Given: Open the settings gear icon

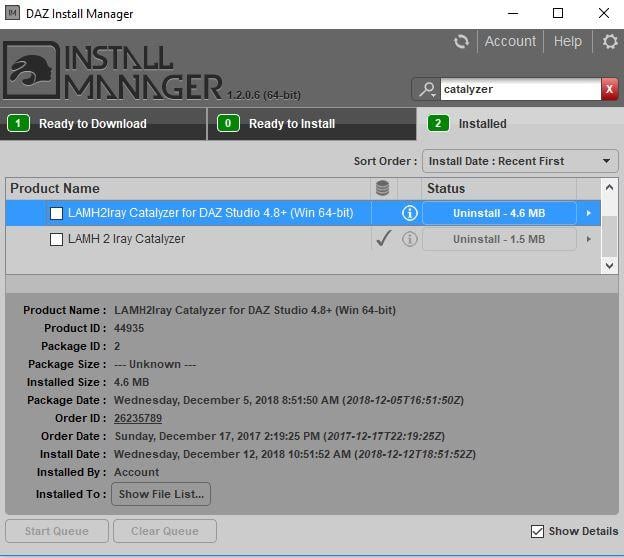Looking at the screenshot, I should pyautogui.click(x=610, y=41).
